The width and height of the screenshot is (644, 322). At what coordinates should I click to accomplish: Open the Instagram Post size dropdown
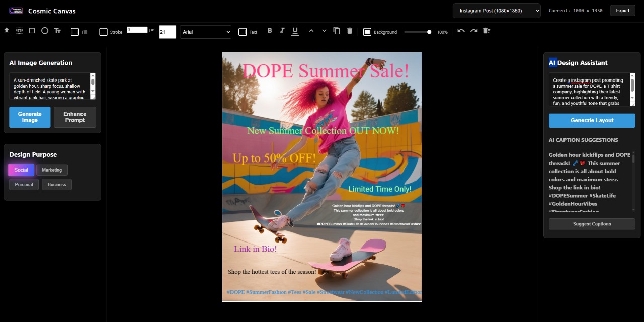[x=497, y=11]
